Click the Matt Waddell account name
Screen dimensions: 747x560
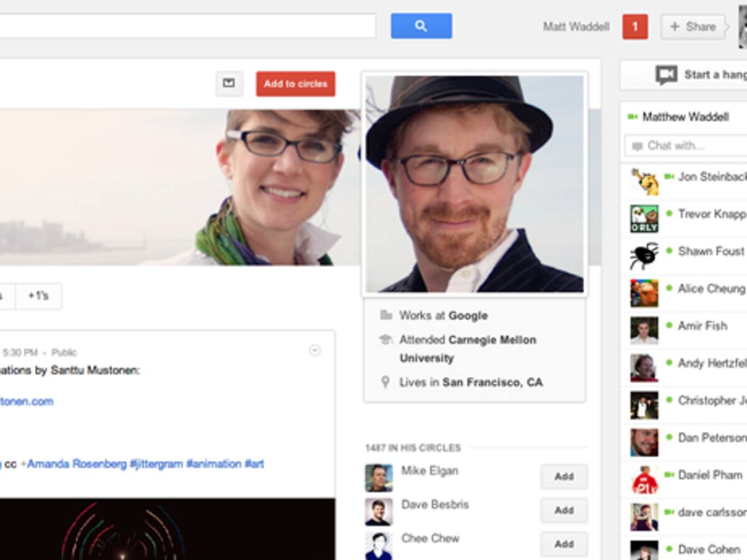[576, 27]
